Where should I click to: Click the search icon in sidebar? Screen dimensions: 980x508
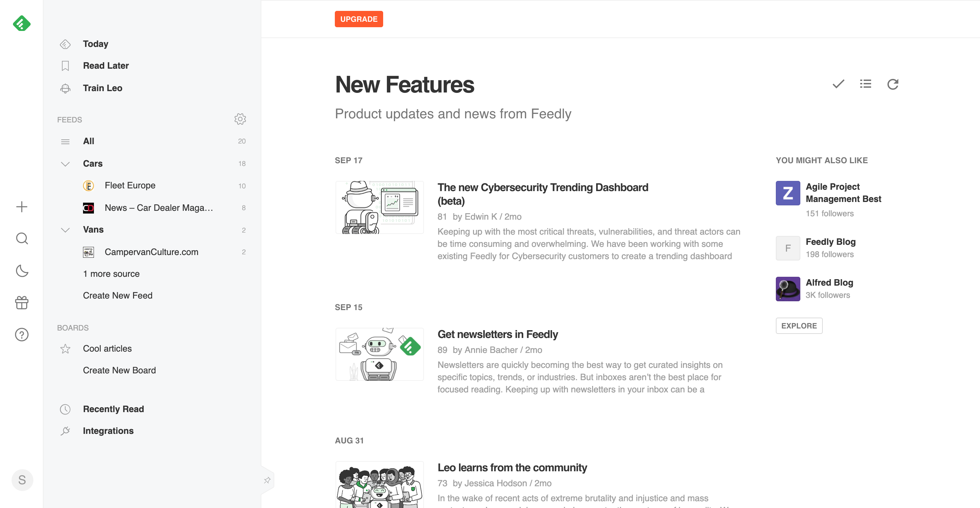point(22,238)
